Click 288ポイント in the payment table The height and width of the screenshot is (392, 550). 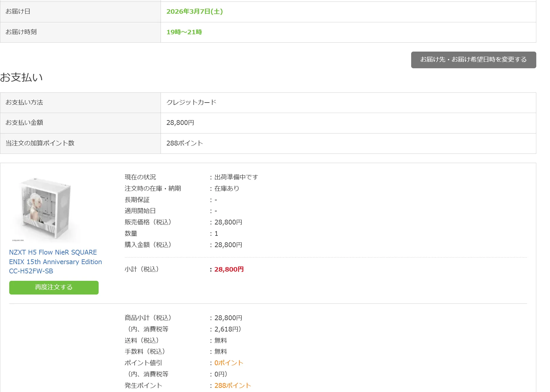[184, 143]
